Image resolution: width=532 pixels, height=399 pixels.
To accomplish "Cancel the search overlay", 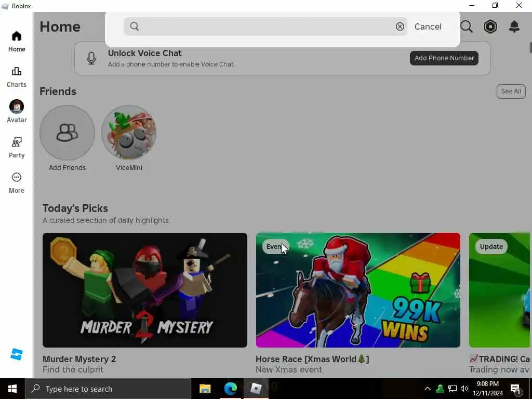I will (428, 26).
